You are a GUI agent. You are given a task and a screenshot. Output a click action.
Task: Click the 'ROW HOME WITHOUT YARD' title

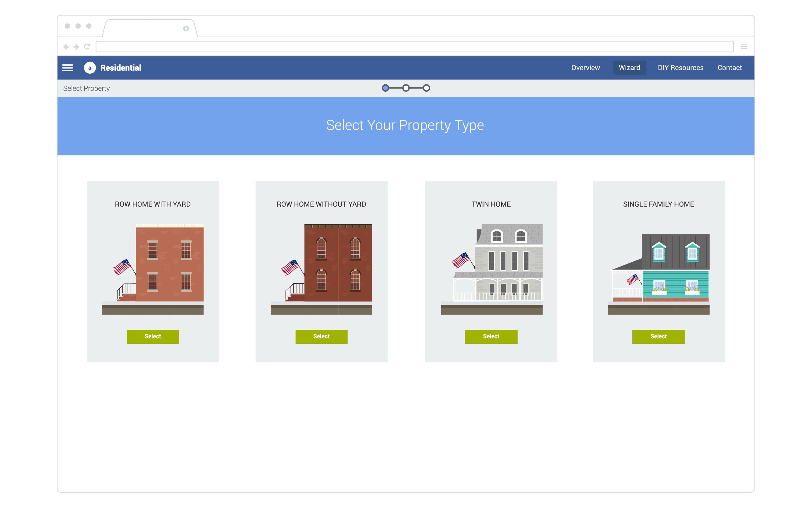321,204
